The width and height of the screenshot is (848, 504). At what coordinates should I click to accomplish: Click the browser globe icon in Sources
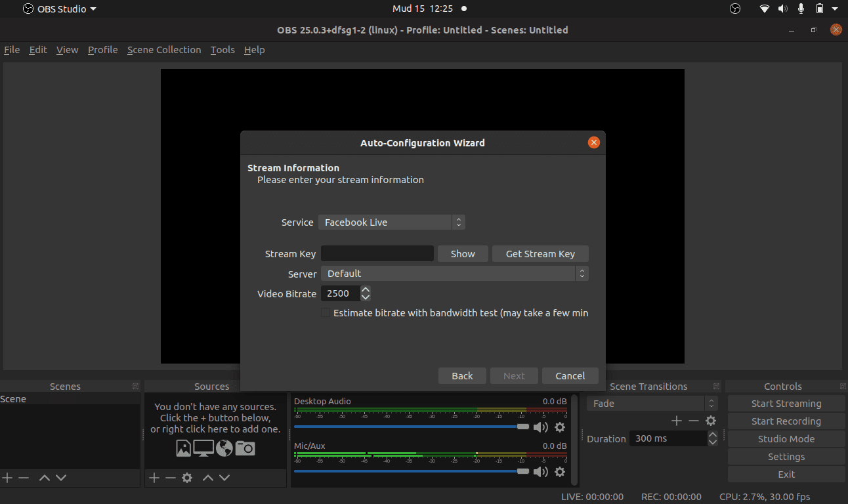(224, 448)
